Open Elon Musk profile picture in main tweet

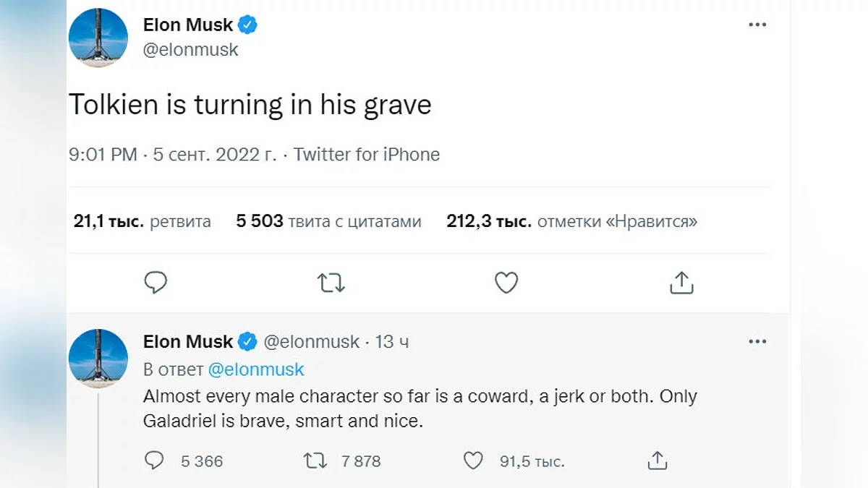click(x=98, y=38)
